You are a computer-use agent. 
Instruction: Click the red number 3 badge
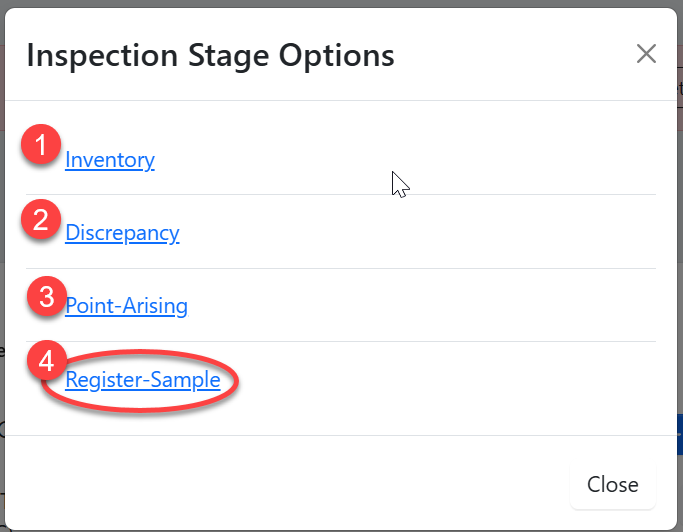tap(46, 297)
